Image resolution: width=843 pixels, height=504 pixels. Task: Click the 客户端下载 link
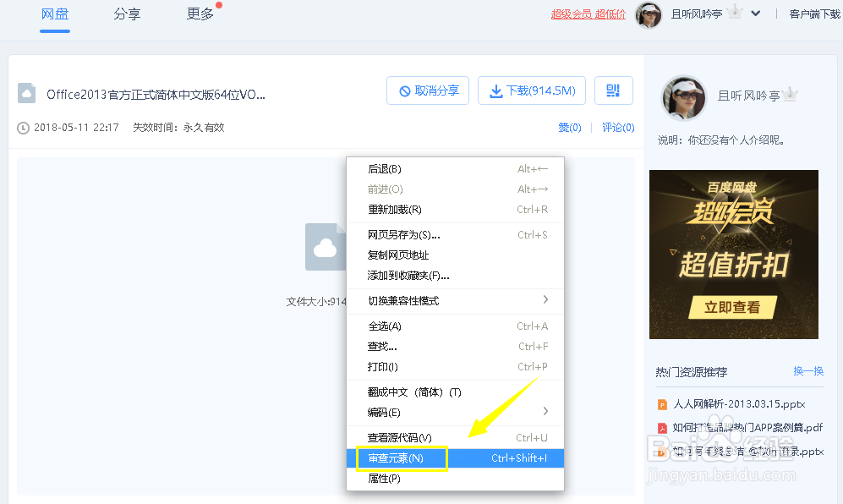click(x=814, y=14)
